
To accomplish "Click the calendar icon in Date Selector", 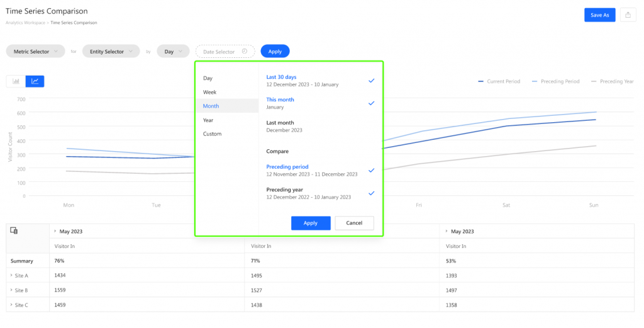I will [x=245, y=52].
